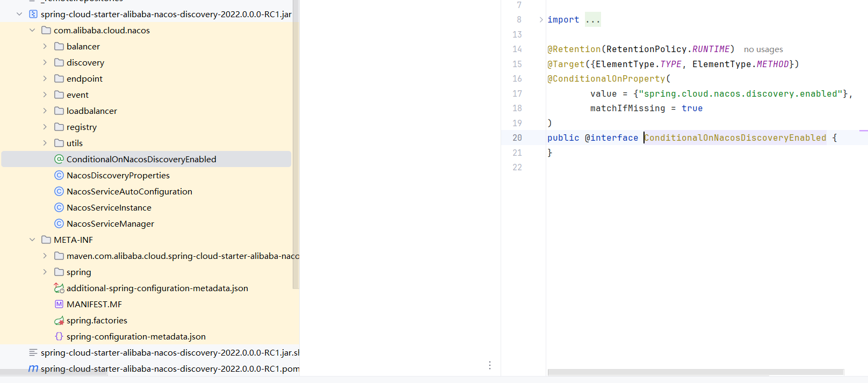
Task: Select ConditionalOnNacosDiscoveryEnabled in the project tree
Action: pos(146,159)
